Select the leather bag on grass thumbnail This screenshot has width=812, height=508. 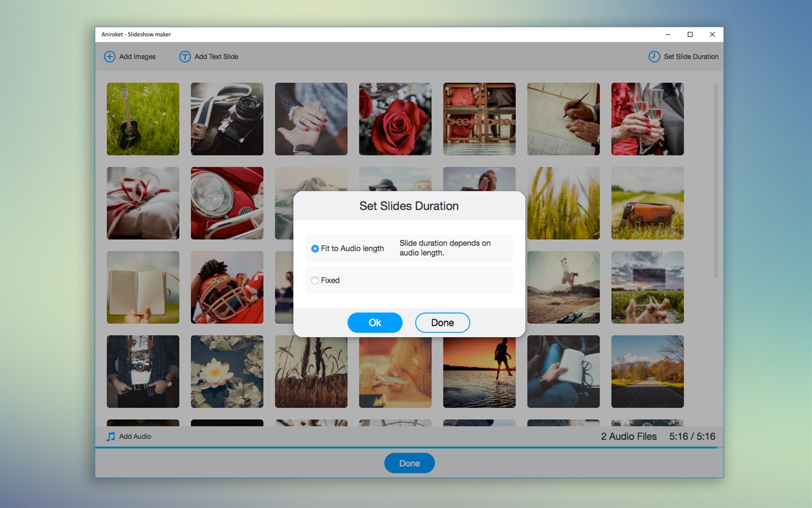pyautogui.click(x=647, y=203)
